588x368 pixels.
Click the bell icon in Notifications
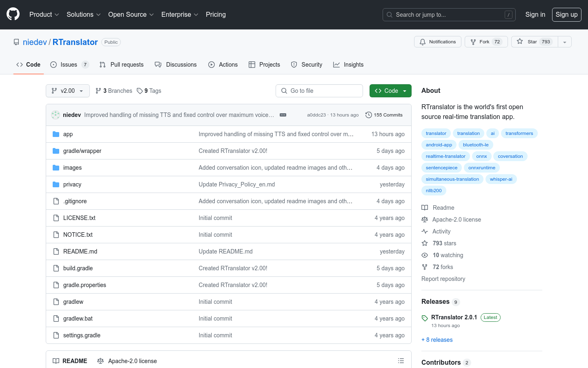[423, 42]
